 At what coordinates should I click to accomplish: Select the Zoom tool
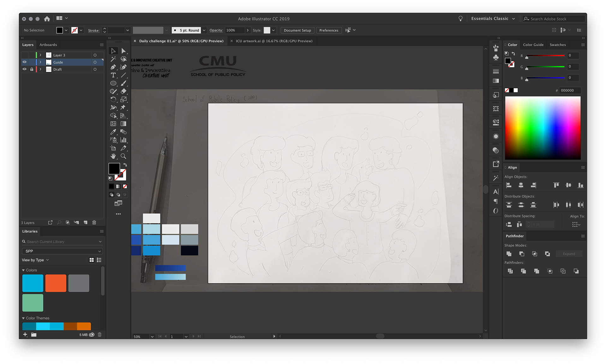click(123, 156)
